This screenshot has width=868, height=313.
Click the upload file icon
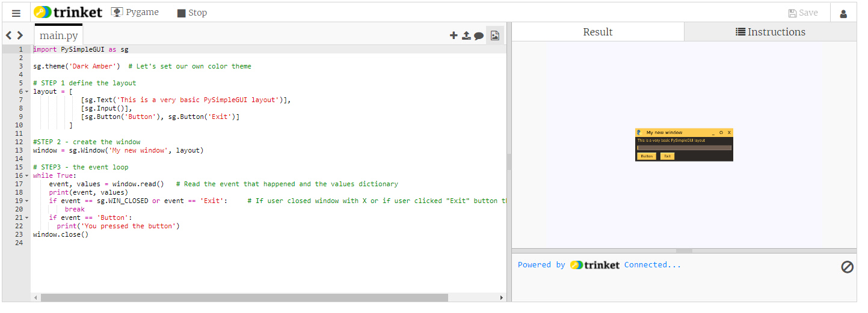(466, 35)
